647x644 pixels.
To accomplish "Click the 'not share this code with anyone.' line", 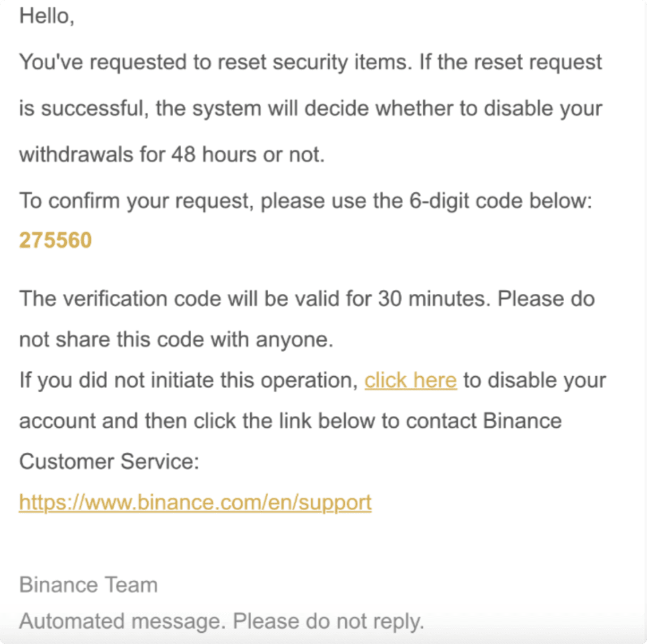I will click(176, 340).
